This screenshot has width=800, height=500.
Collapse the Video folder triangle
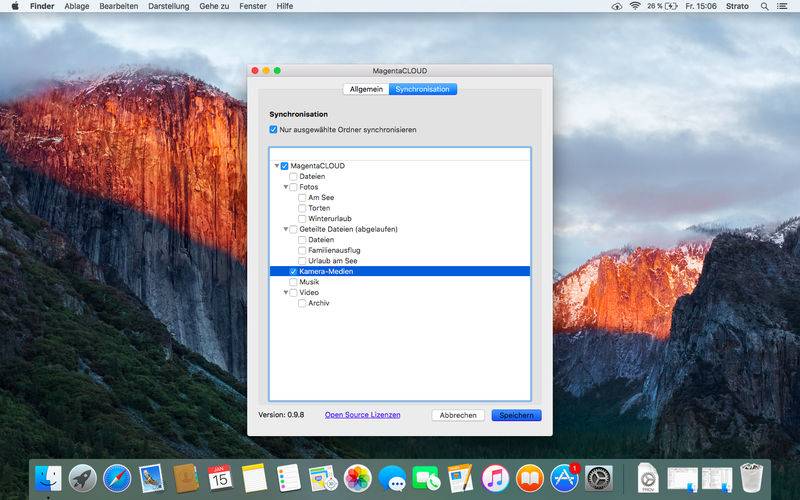285,293
